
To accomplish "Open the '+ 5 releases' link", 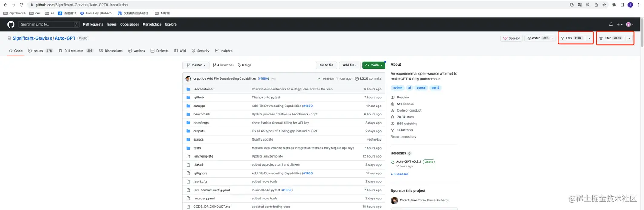I will coord(400,174).
